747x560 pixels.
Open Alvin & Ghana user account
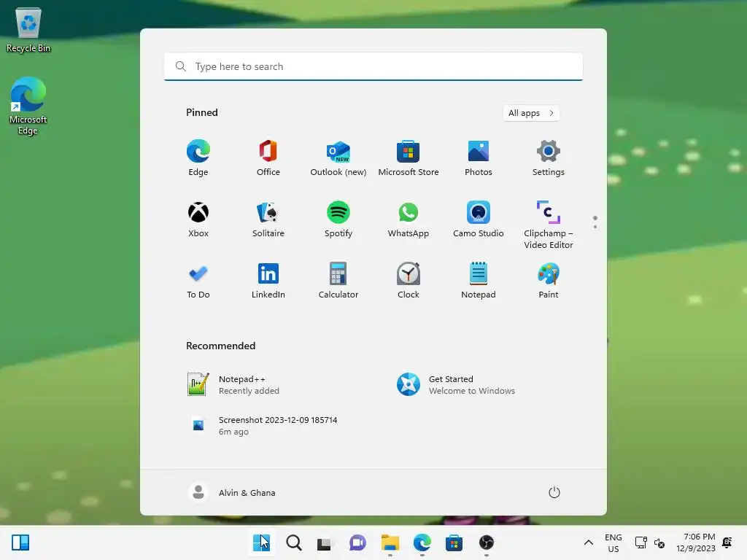click(233, 492)
